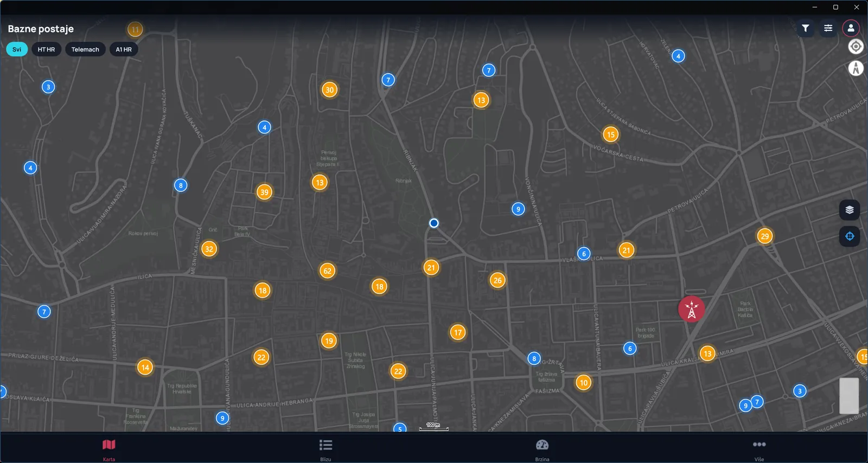The height and width of the screenshot is (463, 868).
Task: Click the orange cluster marker 26
Action: tap(497, 280)
